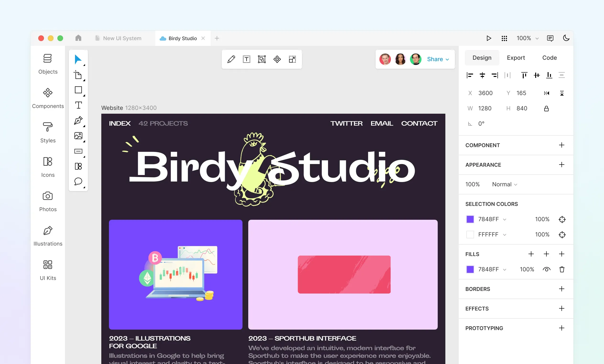Select the Vector Pen tool

[78, 121]
